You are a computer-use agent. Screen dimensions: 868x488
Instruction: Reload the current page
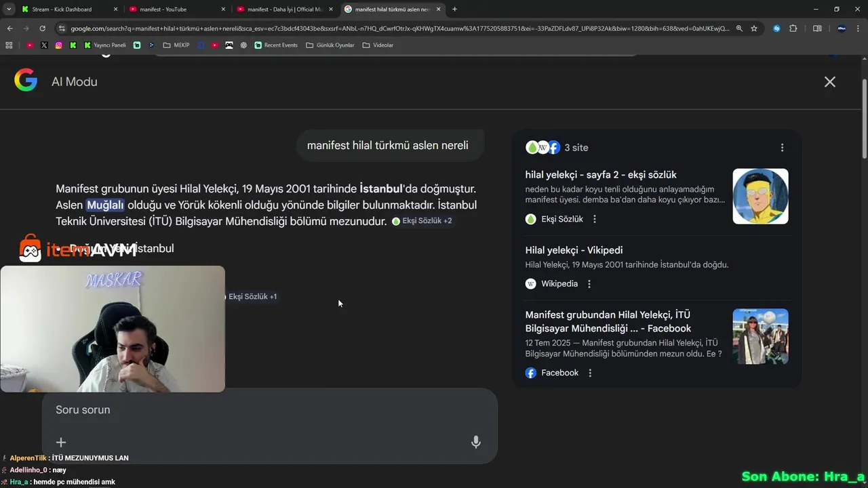(x=42, y=28)
